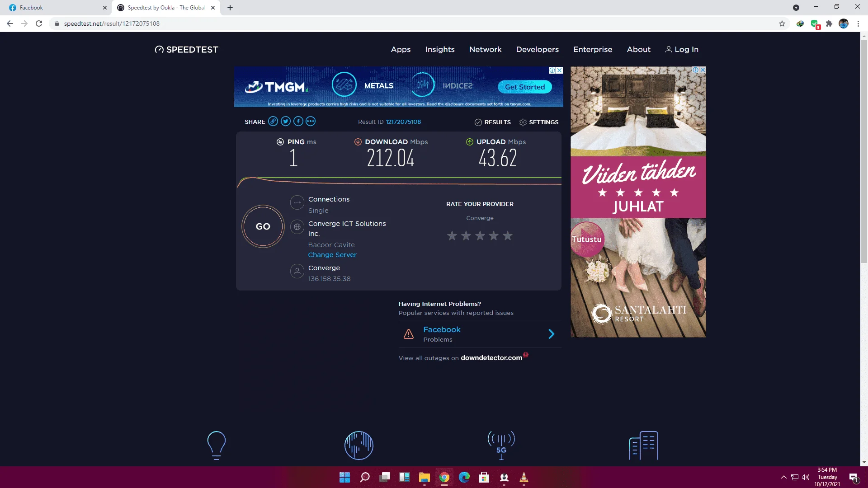Open Microsoft Store from taskbar
This screenshot has height=488, width=868.
[x=484, y=478]
